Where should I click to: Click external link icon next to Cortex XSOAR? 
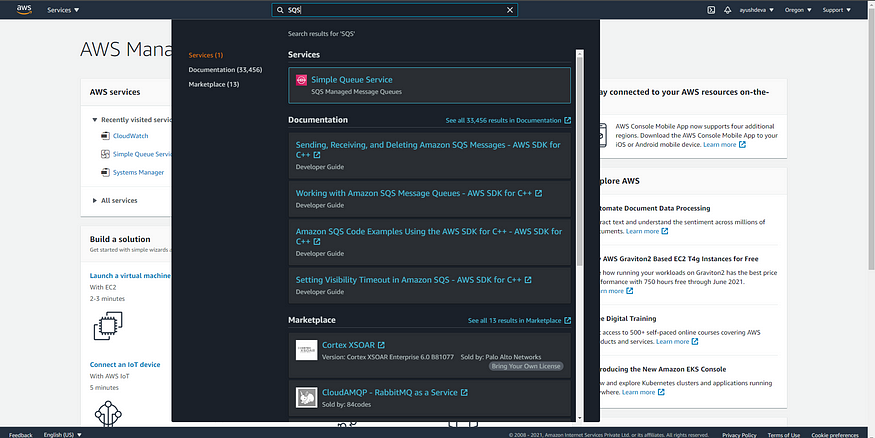coord(381,345)
